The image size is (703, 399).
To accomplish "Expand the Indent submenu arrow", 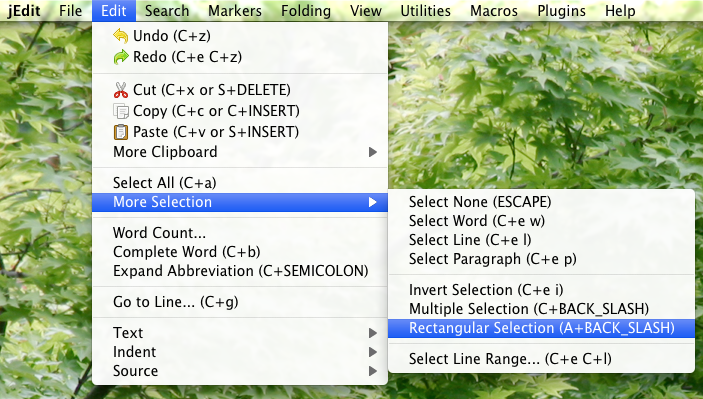I will [373, 352].
